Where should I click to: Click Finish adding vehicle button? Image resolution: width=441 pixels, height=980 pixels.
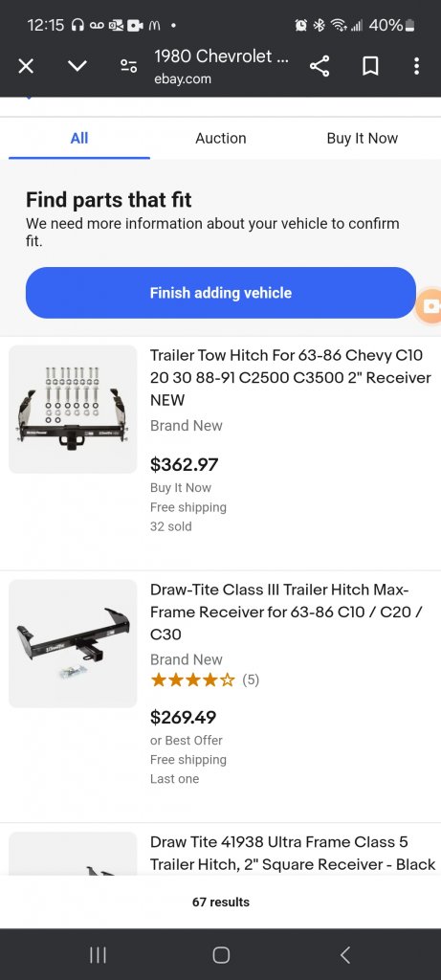tap(220, 293)
